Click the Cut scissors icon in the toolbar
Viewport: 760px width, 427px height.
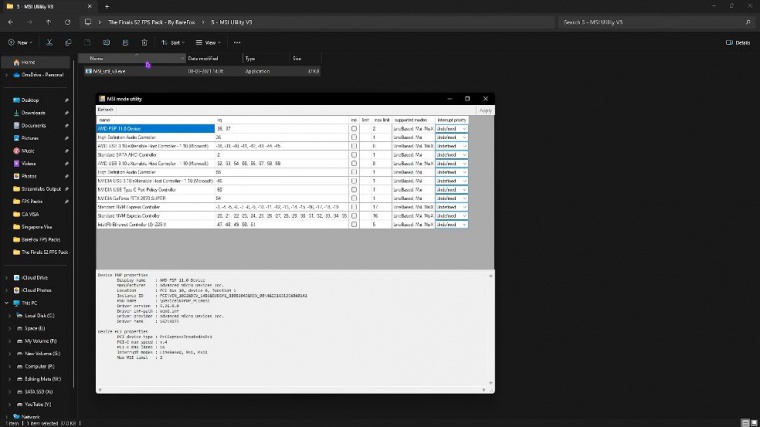50,43
